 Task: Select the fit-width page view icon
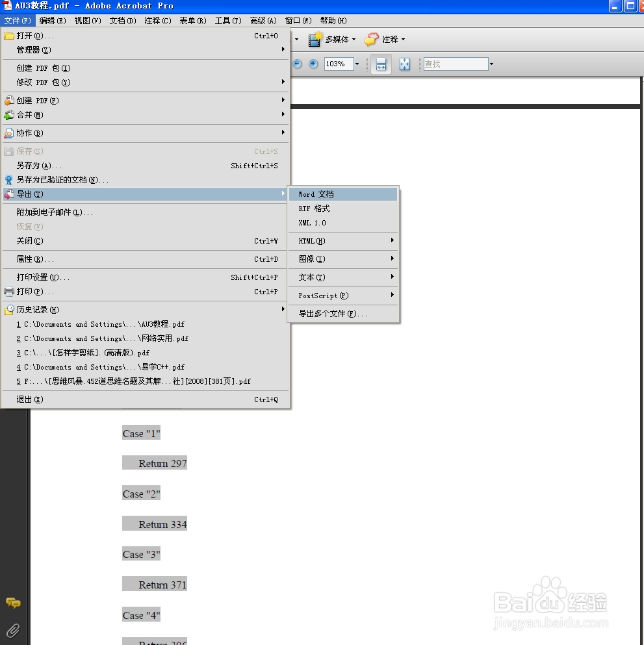click(380, 64)
